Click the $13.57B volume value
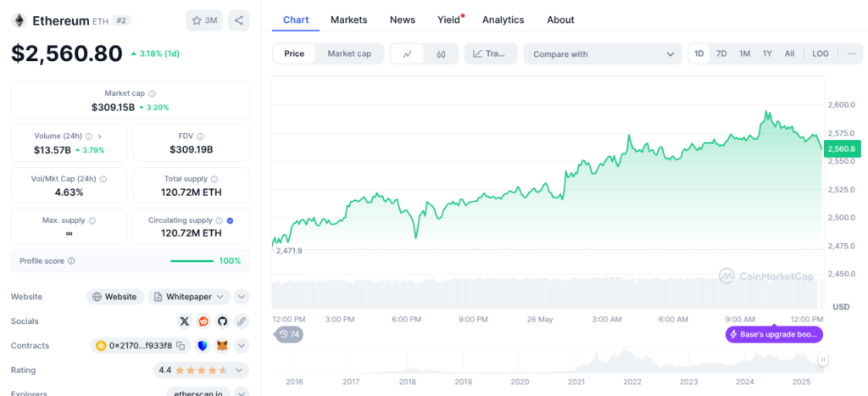This screenshot has height=396, width=868. coord(52,149)
